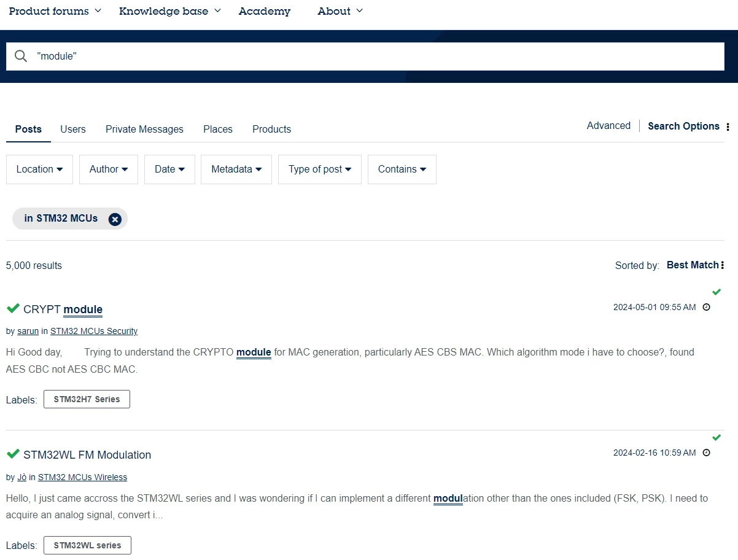
Task: Open the Date filter dropdown
Action: (x=169, y=169)
